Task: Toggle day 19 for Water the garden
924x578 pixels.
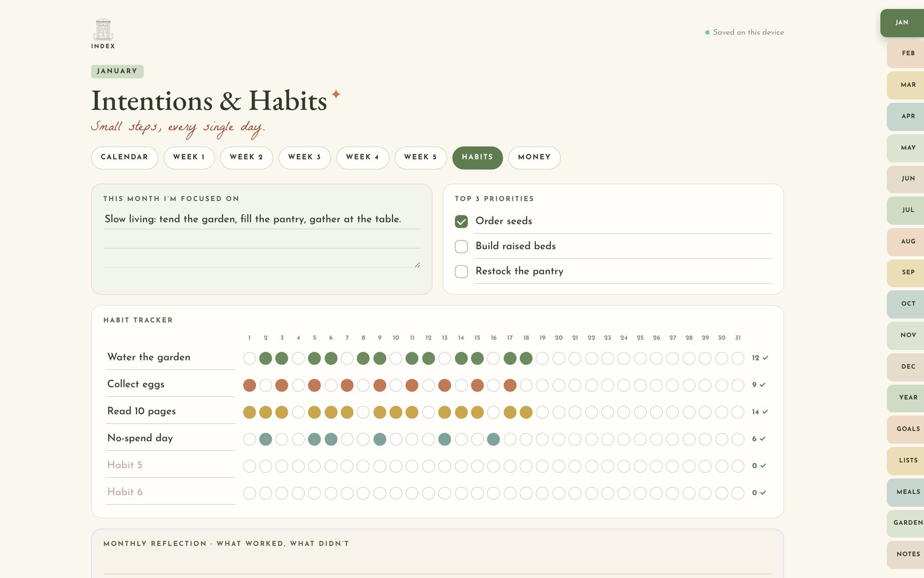Action: tap(542, 358)
